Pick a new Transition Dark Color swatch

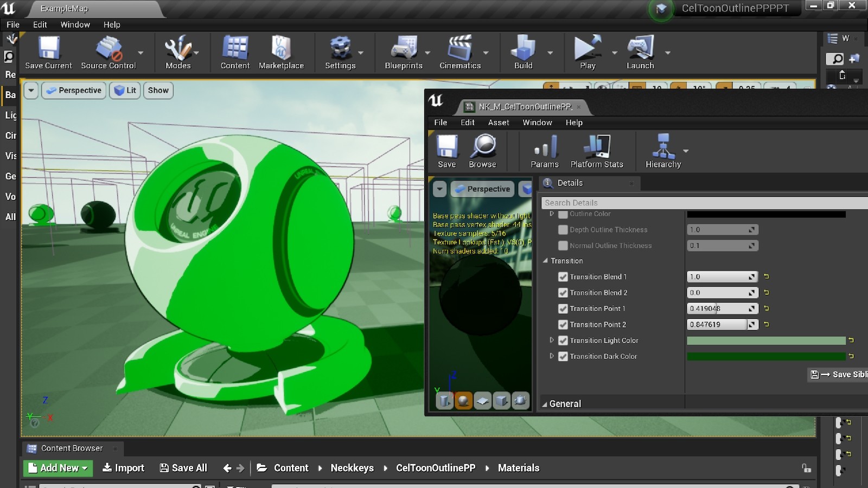pyautogui.click(x=765, y=356)
